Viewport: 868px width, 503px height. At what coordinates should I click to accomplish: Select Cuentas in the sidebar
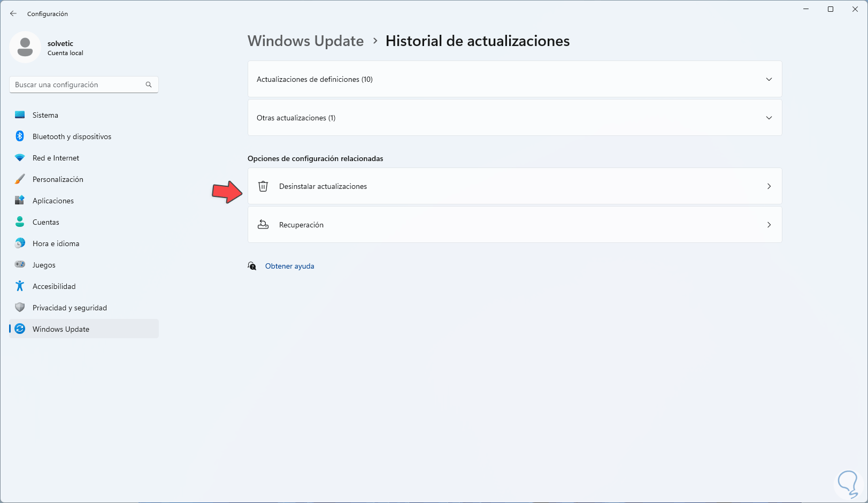[x=84, y=222]
